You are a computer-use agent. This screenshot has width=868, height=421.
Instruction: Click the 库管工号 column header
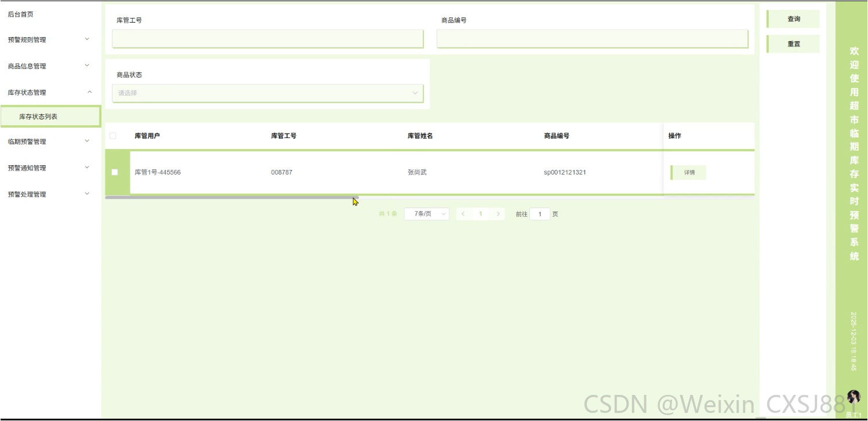click(x=284, y=136)
